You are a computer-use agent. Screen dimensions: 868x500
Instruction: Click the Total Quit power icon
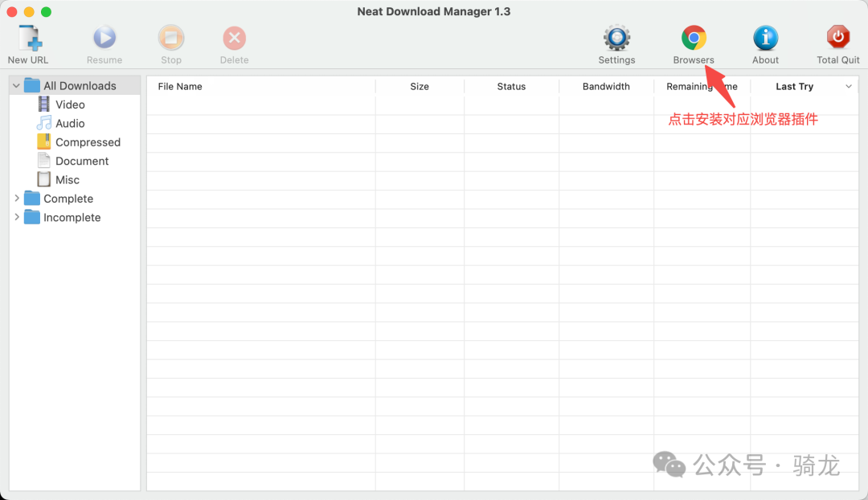click(x=838, y=38)
